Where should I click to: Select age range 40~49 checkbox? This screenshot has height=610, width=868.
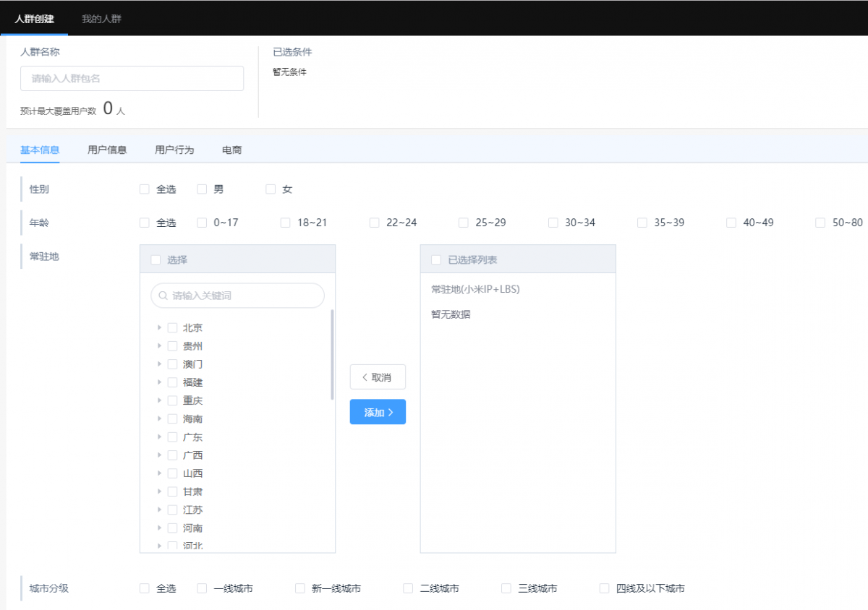pos(731,223)
